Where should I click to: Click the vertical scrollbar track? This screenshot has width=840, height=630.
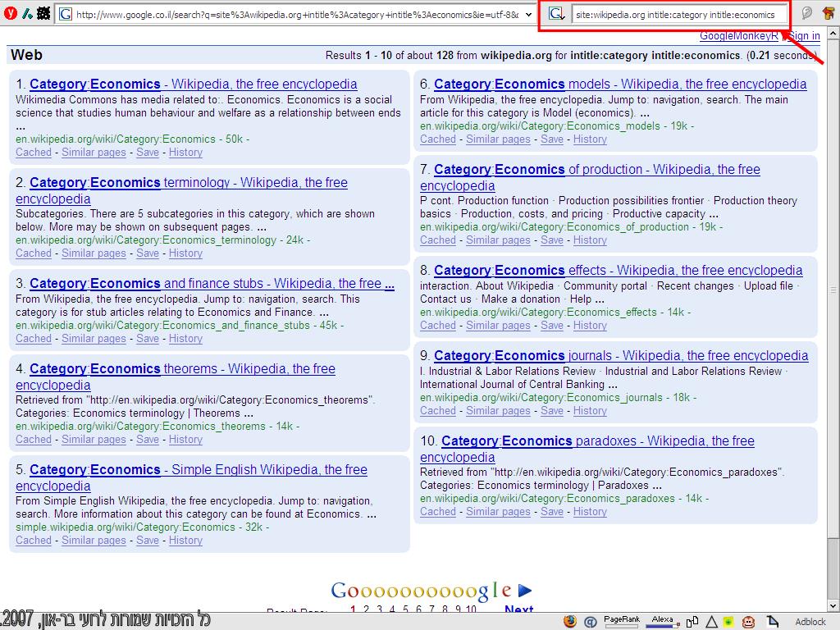833,319
